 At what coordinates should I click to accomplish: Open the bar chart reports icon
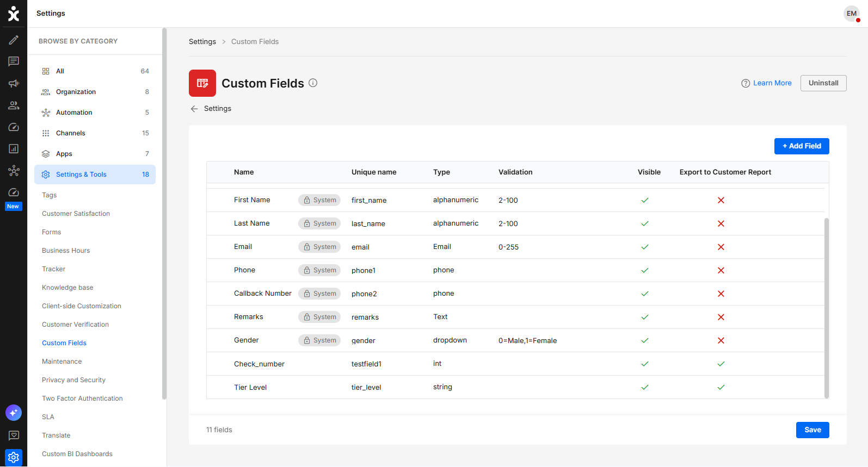[x=14, y=149]
